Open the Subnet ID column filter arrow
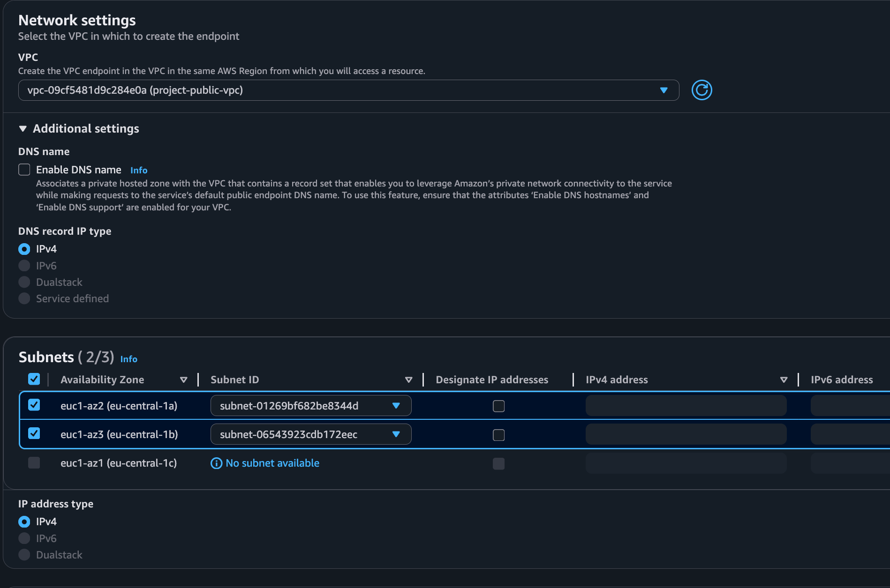 (408, 380)
